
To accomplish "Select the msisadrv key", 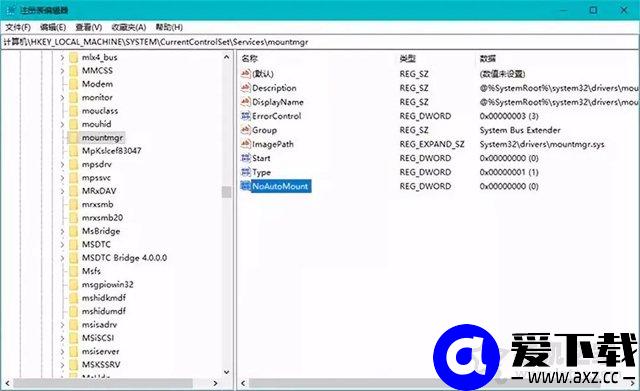I will point(99,325).
